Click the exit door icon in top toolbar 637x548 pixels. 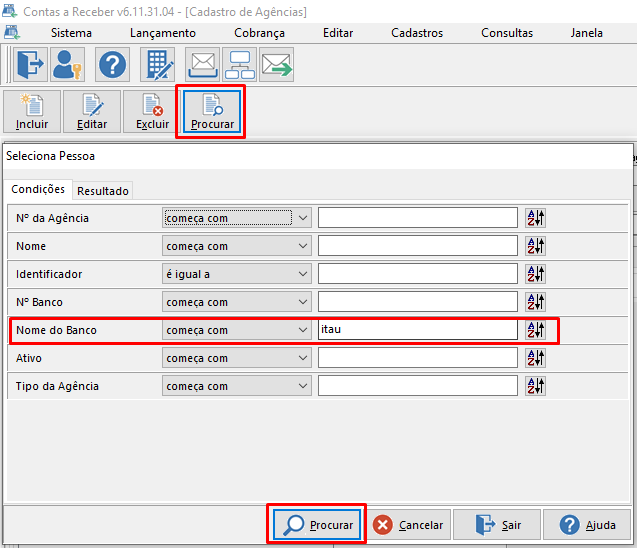tap(30, 65)
